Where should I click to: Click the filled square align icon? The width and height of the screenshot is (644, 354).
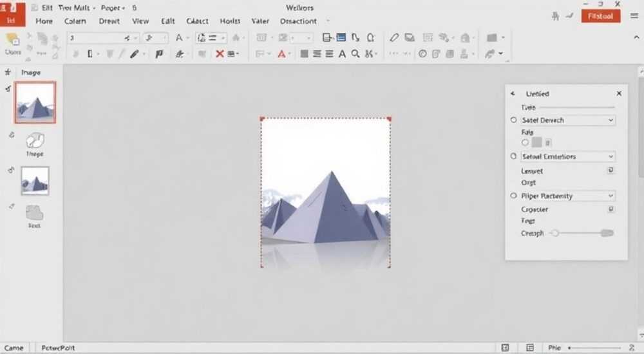coord(305,54)
